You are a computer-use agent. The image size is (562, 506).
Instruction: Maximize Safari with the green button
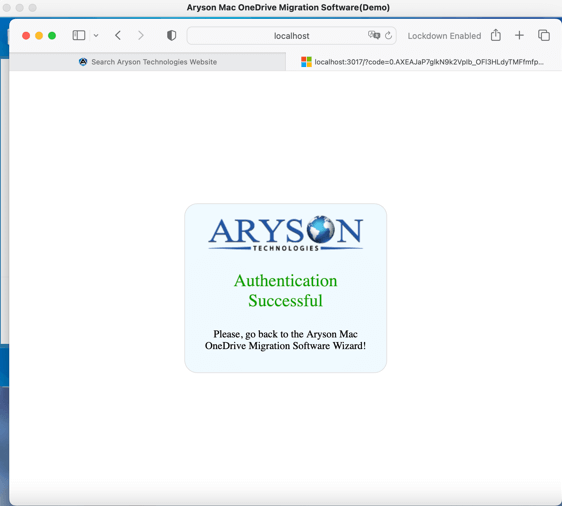(x=52, y=35)
